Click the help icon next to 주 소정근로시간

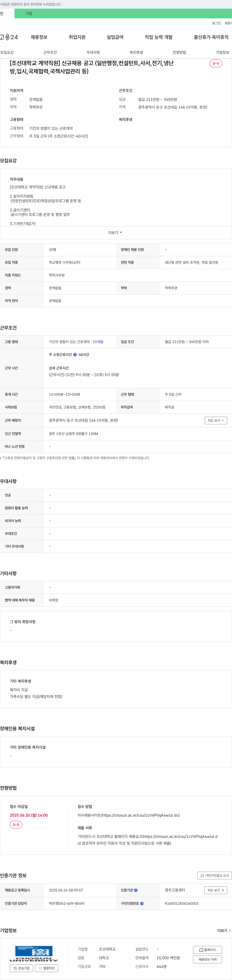[x=75, y=355]
